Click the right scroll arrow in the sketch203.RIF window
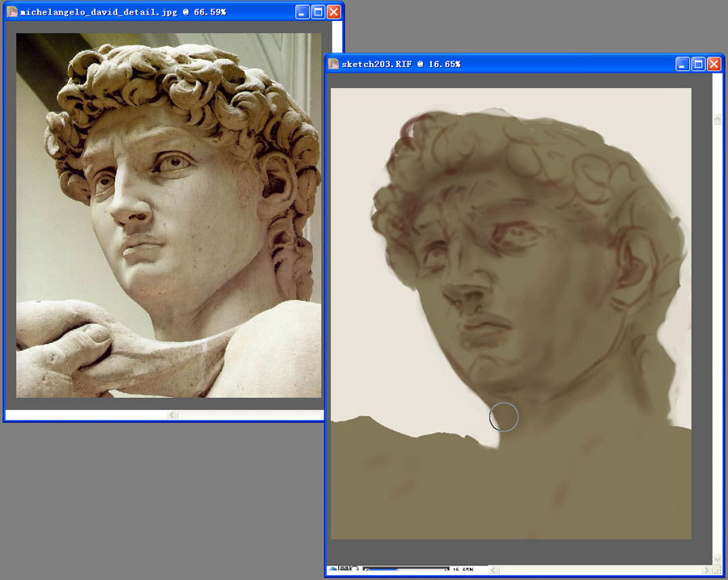 tap(707, 569)
